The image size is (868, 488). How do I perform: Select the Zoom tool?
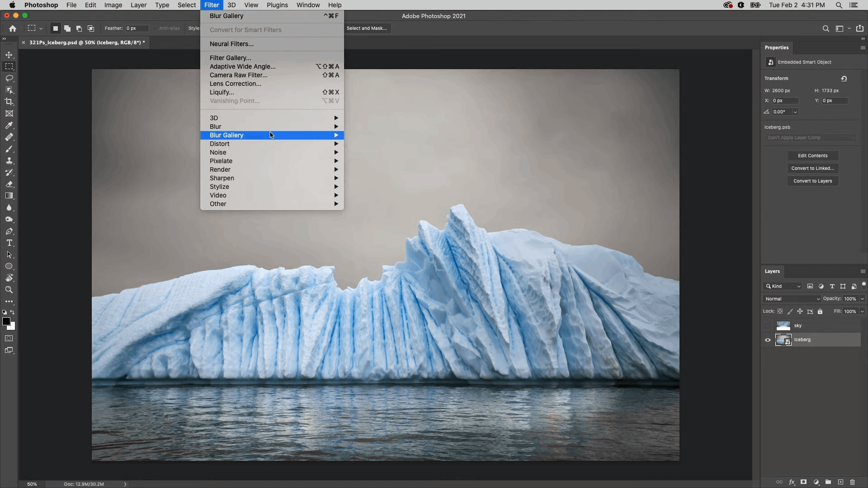[x=9, y=290]
